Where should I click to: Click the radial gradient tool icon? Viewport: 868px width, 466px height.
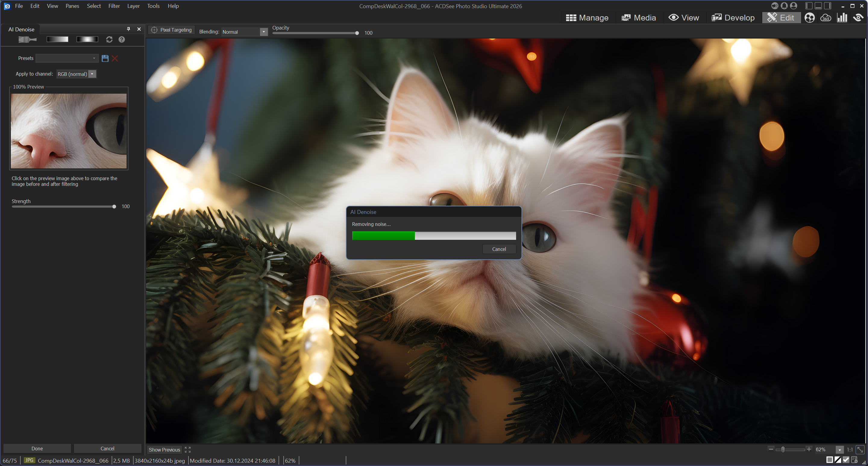[x=87, y=39]
